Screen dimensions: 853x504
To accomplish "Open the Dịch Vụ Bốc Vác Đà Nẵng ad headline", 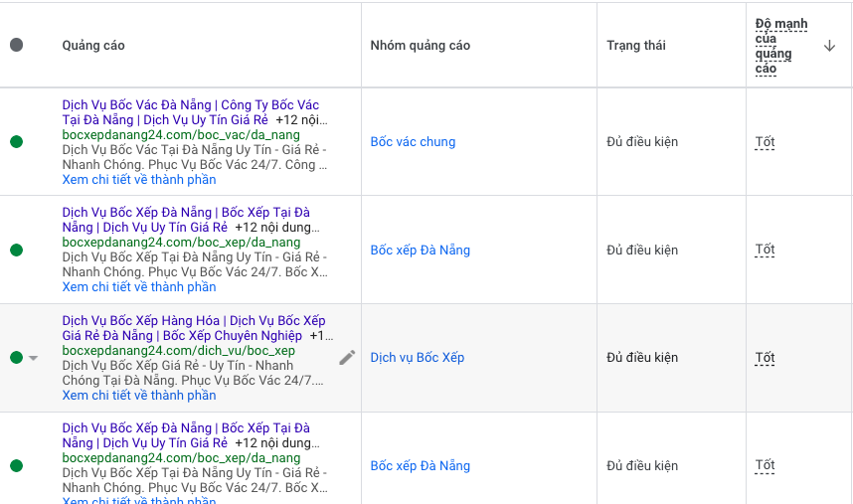I will (x=190, y=105).
